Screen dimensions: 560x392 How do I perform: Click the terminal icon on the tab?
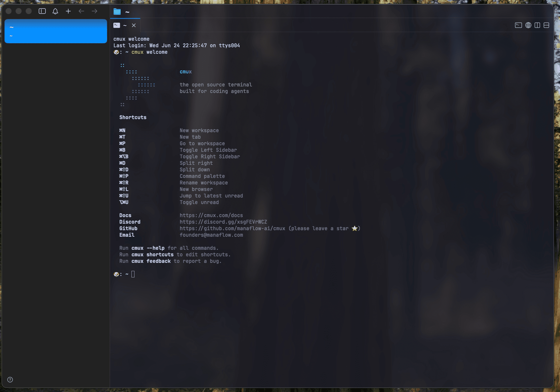click(x=117, y=25)
